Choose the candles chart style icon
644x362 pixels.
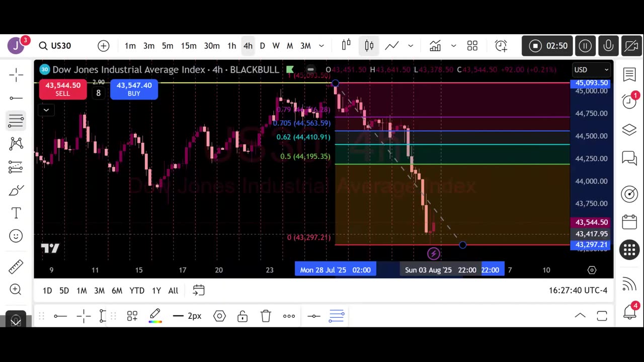(x=369, y=46)
